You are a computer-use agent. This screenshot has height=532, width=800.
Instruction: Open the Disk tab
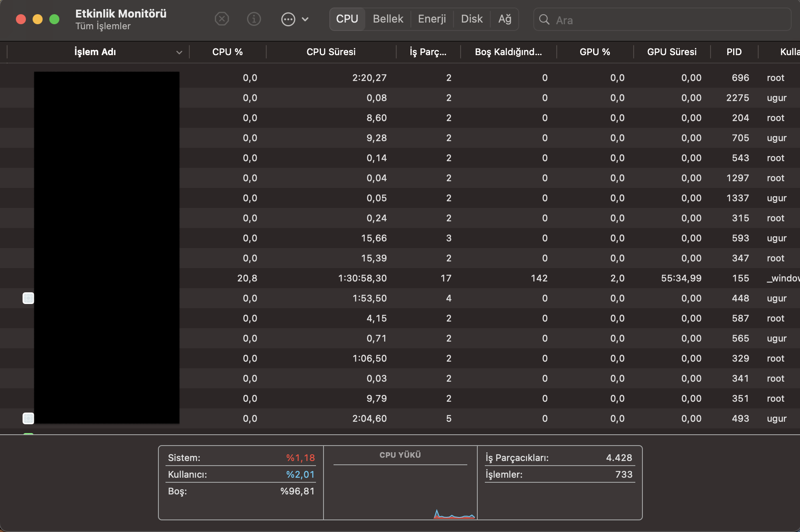click(471, 19)
